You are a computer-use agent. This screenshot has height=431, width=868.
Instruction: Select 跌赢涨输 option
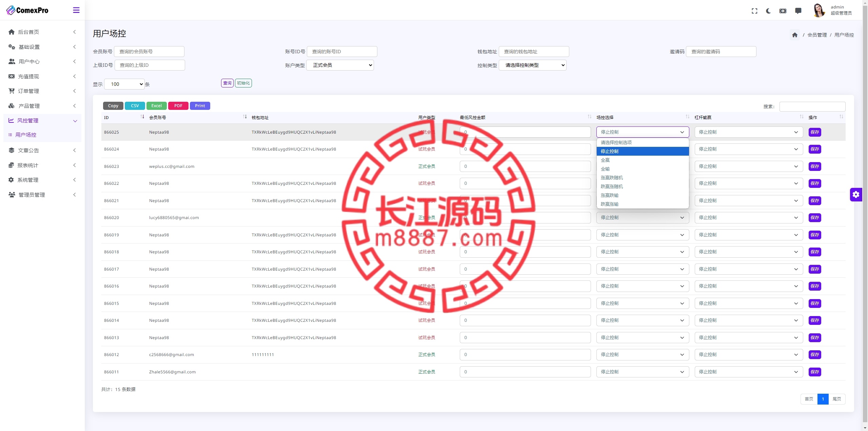pyautogui.click(x=643, y=204)
